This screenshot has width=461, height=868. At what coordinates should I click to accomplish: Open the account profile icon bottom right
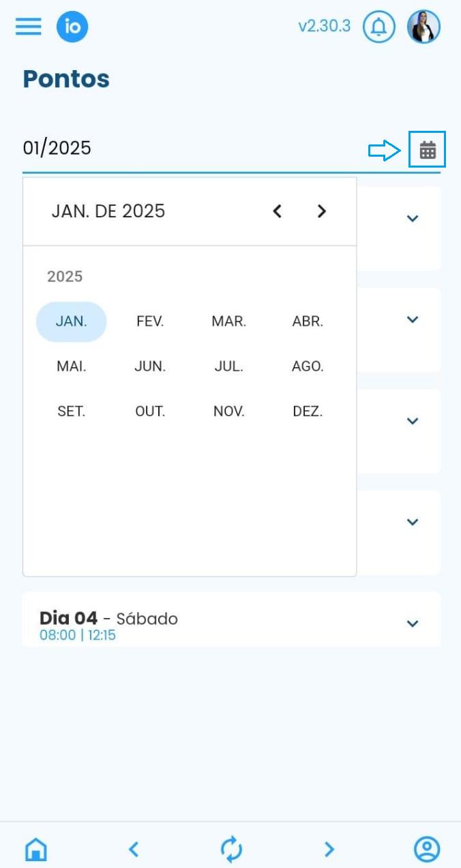pos(426,849)
